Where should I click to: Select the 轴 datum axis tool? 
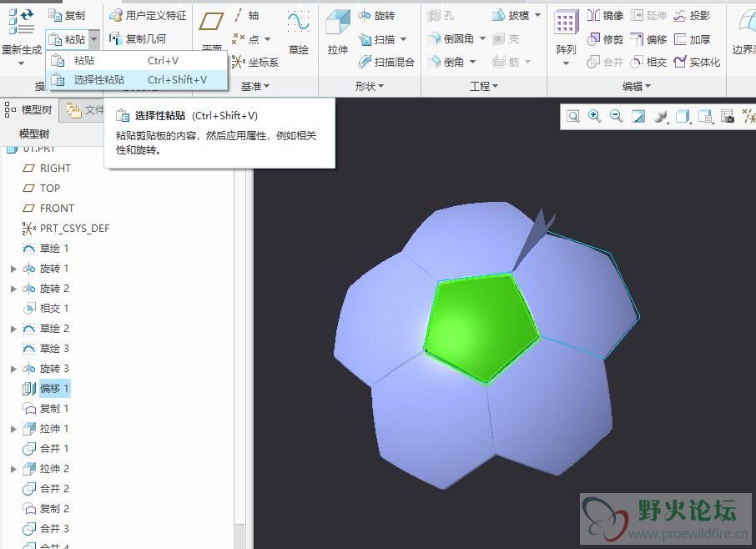[x=246, y=15]
